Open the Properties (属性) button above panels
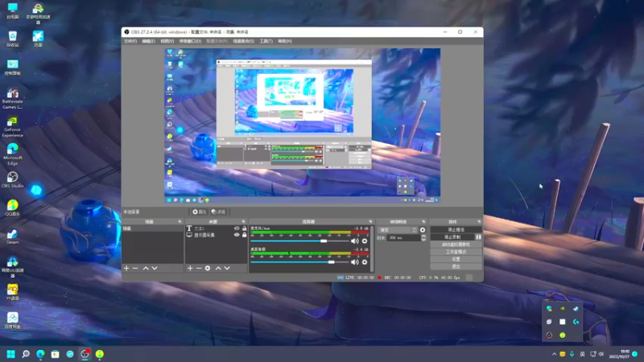Viewport: 644px width, 362px height. coord(200,212)
